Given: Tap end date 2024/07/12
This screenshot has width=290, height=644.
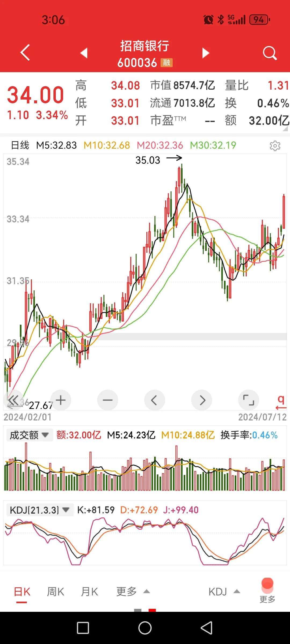Looking at the screenshot, I should [262, 417].
